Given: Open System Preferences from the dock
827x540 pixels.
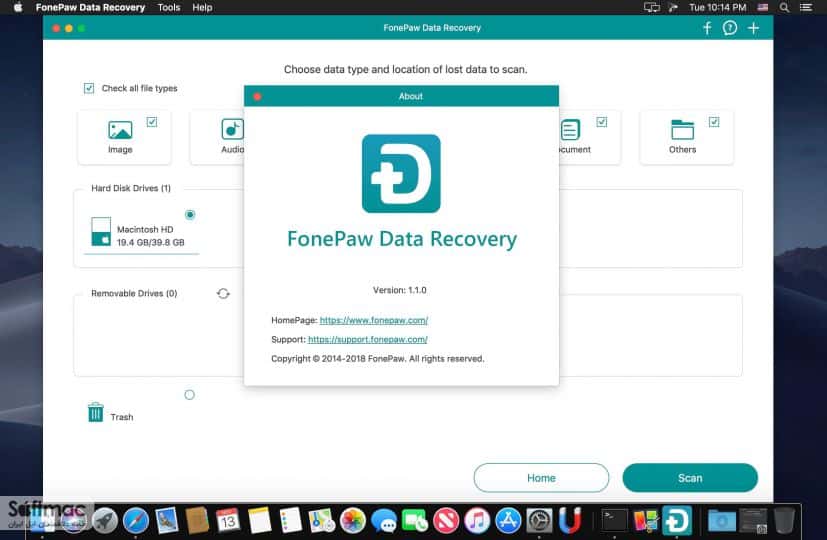Looking at the screenshot, I should tap(540, 521).
